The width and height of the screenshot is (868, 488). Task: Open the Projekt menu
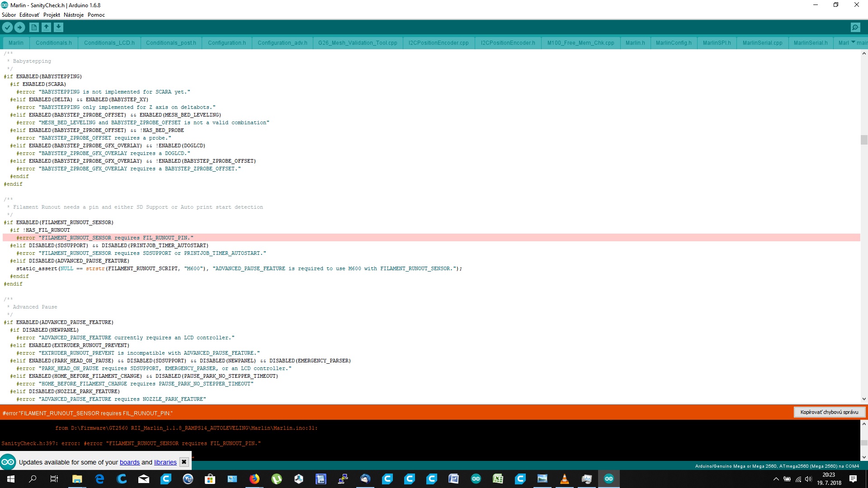pyautogui.click(x=52, y=15)
